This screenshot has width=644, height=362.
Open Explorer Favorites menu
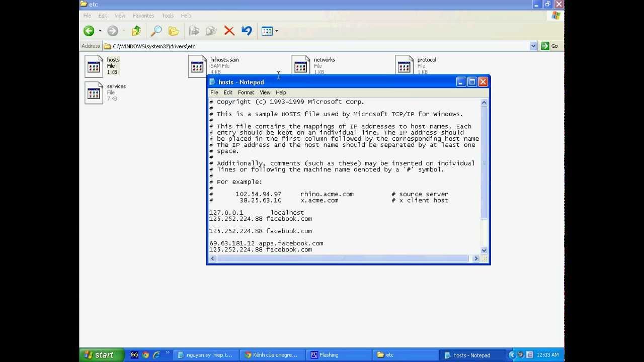pos(143,16)
